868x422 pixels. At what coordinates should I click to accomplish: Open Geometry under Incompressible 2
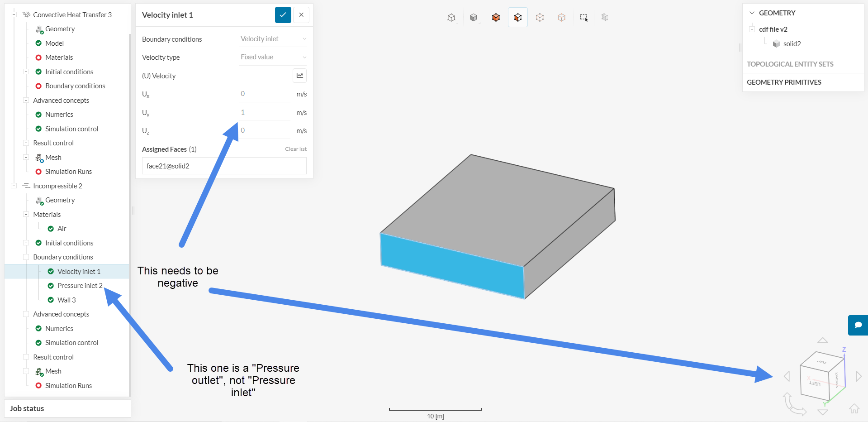pos(60,200)
